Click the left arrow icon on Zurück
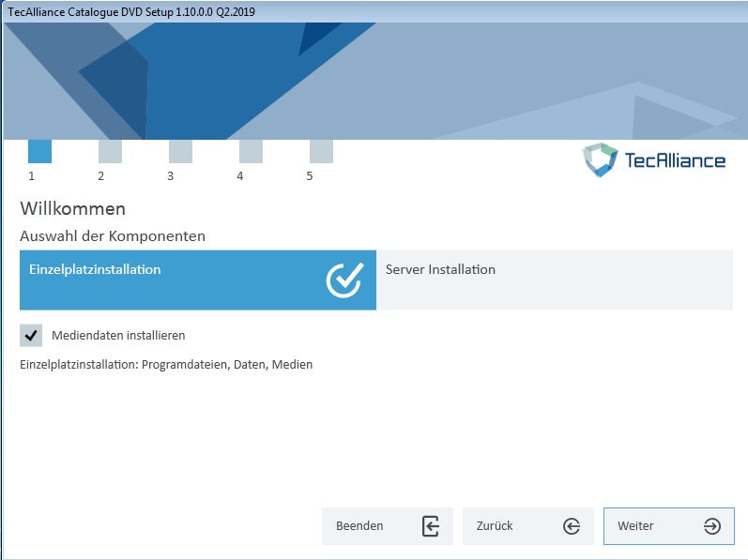Screen dimensions: 748x560 pyautogui.click(x=572, y=526)
